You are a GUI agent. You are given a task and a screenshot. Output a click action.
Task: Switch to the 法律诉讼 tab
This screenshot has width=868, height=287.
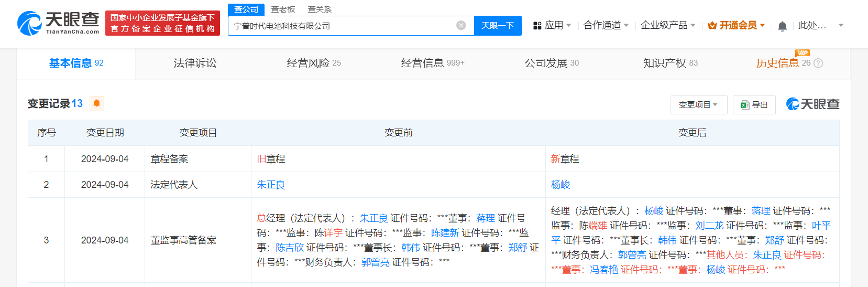tap(195, 63)
